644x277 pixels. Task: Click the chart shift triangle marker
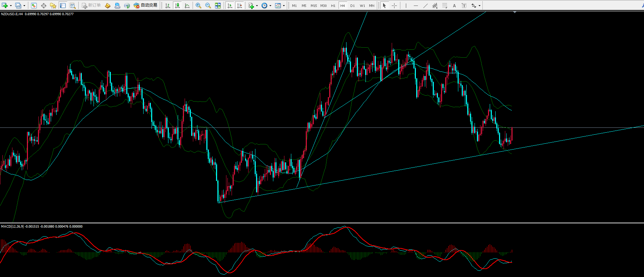click(515, 12)
